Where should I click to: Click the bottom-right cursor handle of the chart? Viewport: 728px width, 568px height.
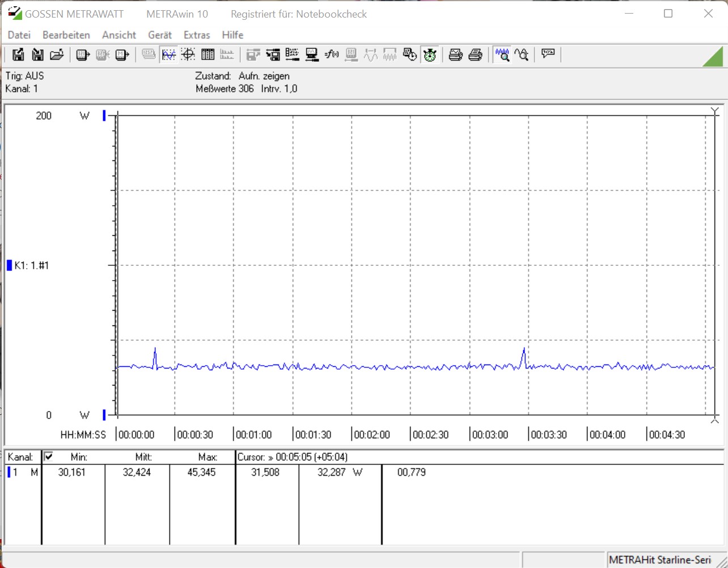point(715,419)
